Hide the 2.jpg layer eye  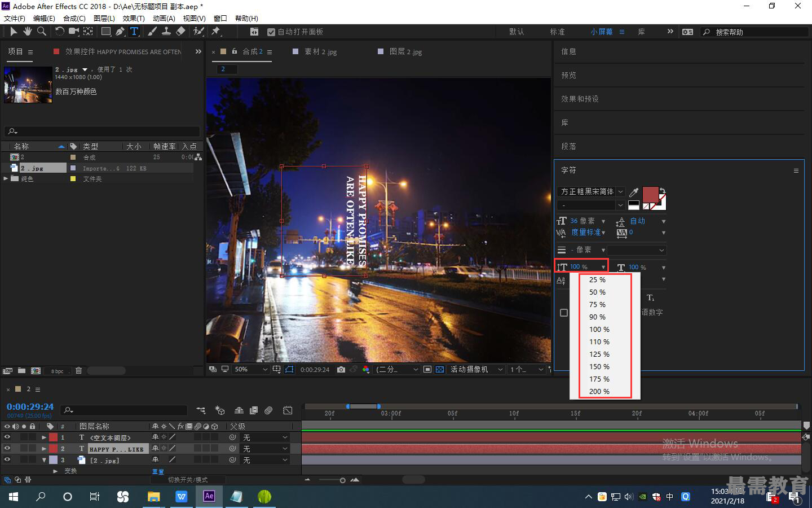point(7,459)
